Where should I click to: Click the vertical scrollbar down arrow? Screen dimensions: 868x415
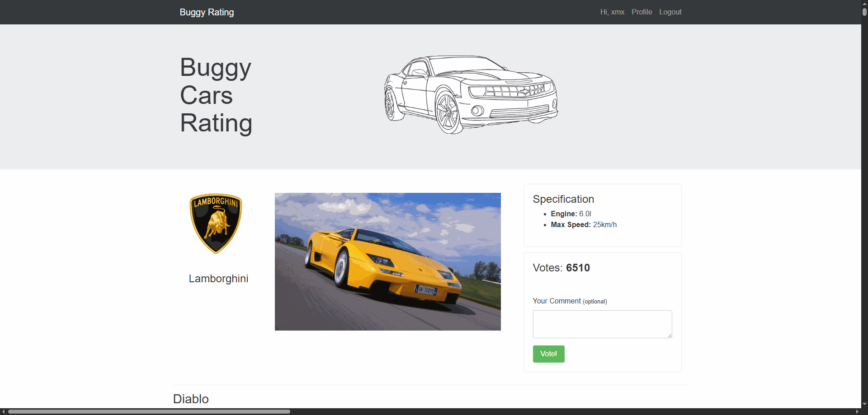pyautogui.click(x=864, y=404)
